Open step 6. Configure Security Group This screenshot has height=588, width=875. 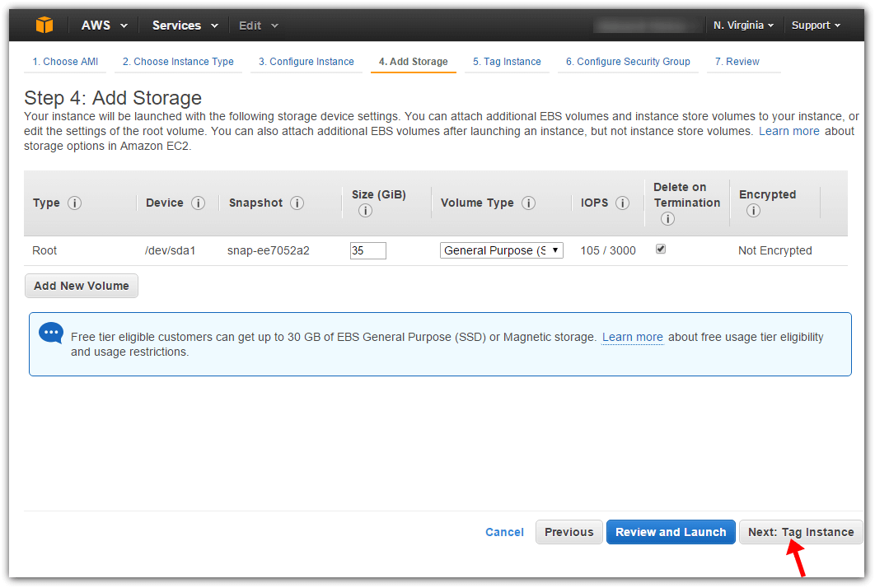(628, 62)
